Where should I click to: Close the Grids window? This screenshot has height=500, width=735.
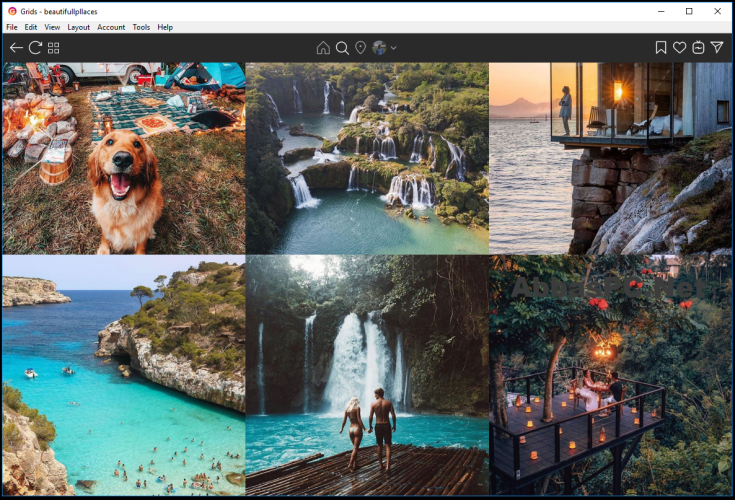click(718, 11)
